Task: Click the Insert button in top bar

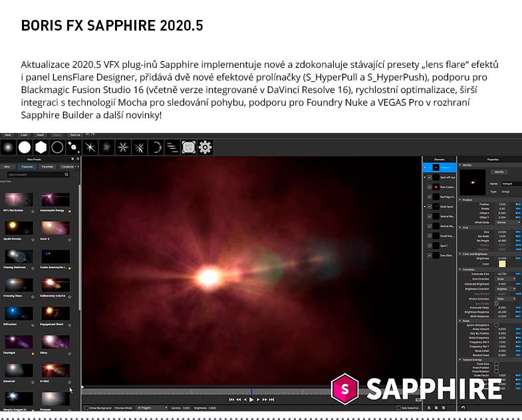Action: (x=41, y=135)
